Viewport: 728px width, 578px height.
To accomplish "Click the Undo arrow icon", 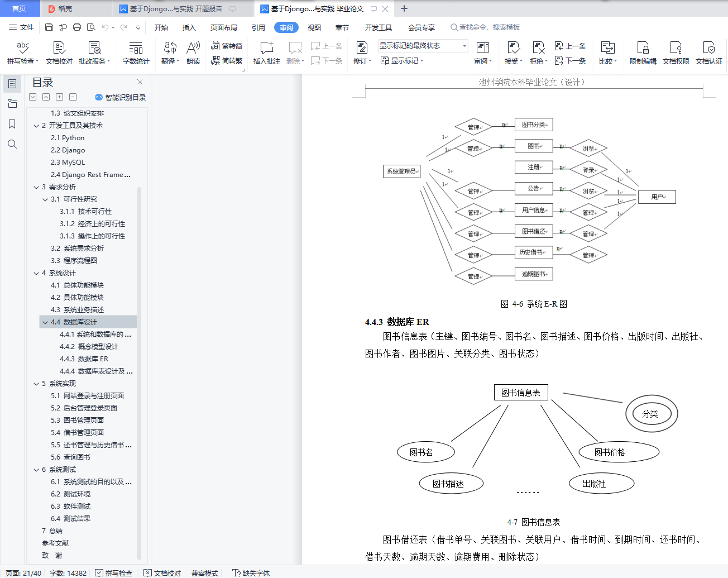I will [x=105, y=27].
